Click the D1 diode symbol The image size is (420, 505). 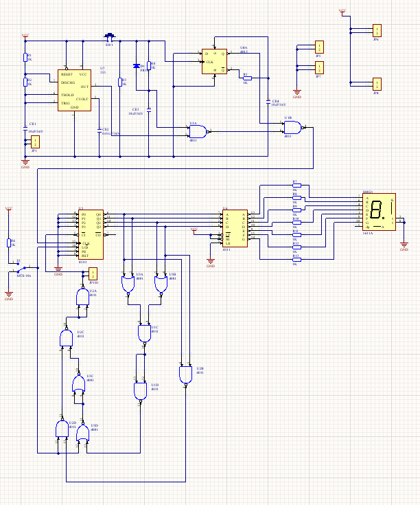point(137,66)
